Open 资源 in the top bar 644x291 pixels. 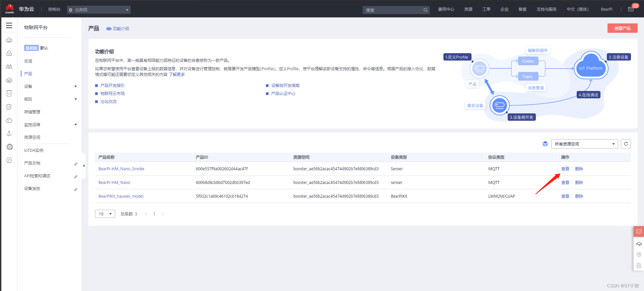coord(468,9)
